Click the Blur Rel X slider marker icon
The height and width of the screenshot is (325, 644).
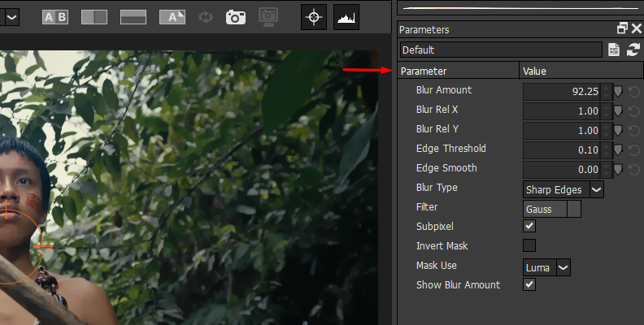[618, 110]
